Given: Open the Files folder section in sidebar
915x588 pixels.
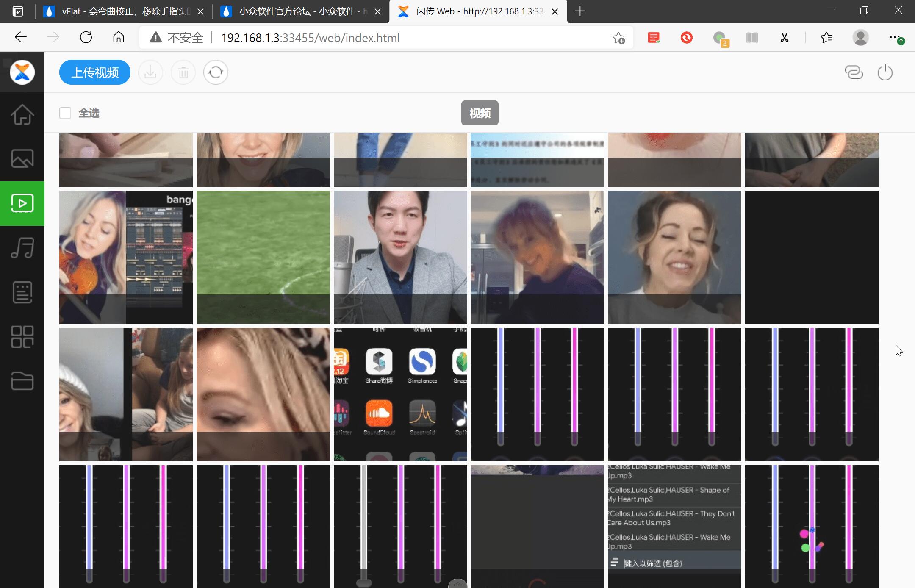Looking at the screenshot, I should [22, 381].
